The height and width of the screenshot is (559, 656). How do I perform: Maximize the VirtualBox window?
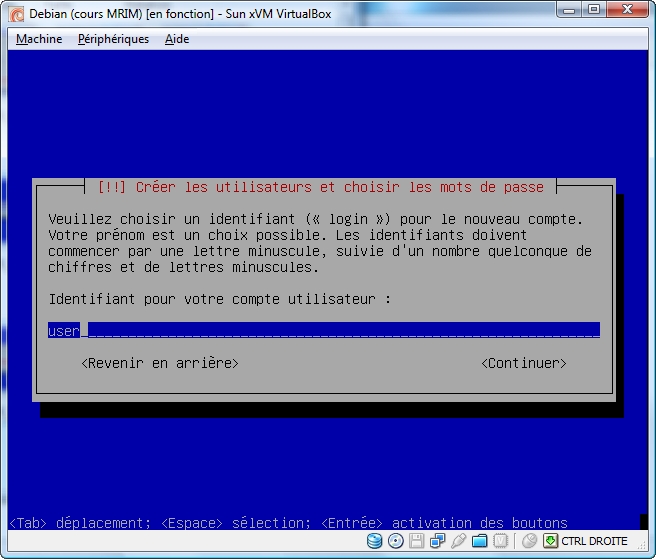tap(594, 10)
